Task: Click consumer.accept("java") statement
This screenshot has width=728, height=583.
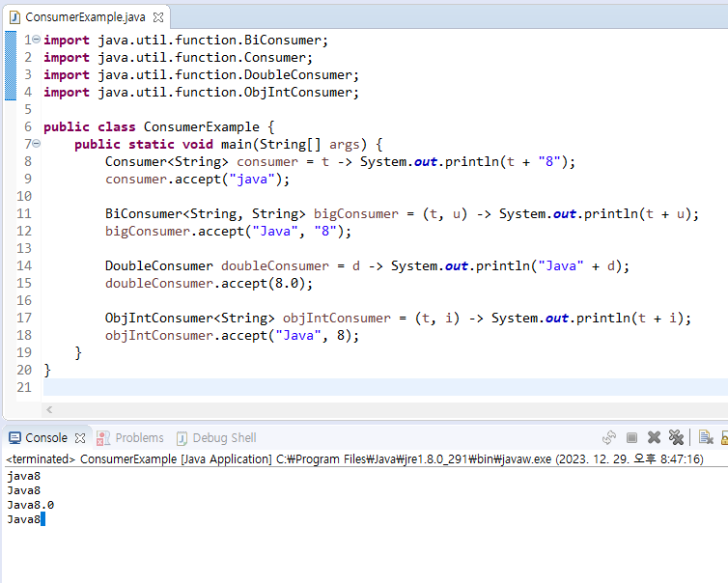Action: click(197, 180)
